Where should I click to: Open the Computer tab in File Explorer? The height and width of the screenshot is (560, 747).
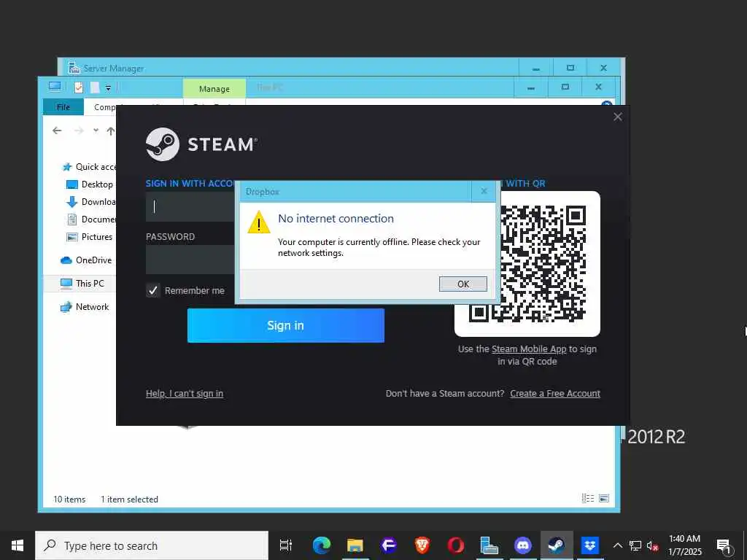tap(105, 107)
